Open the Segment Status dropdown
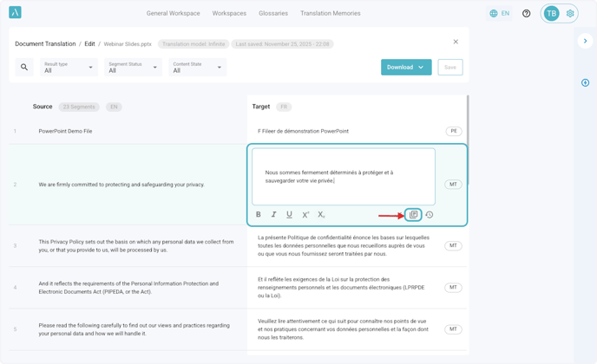The height and width of the screenshot is (364, 597). [133, 67]
